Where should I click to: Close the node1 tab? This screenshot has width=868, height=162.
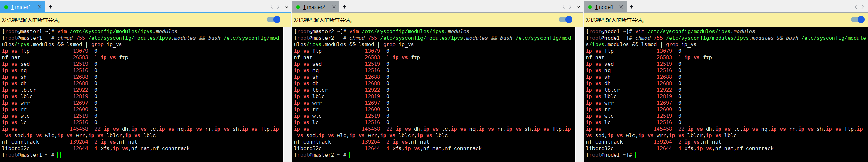pos(621,7)
